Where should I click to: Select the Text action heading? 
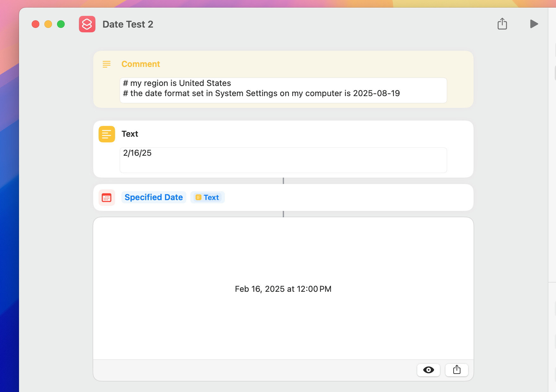130,134
